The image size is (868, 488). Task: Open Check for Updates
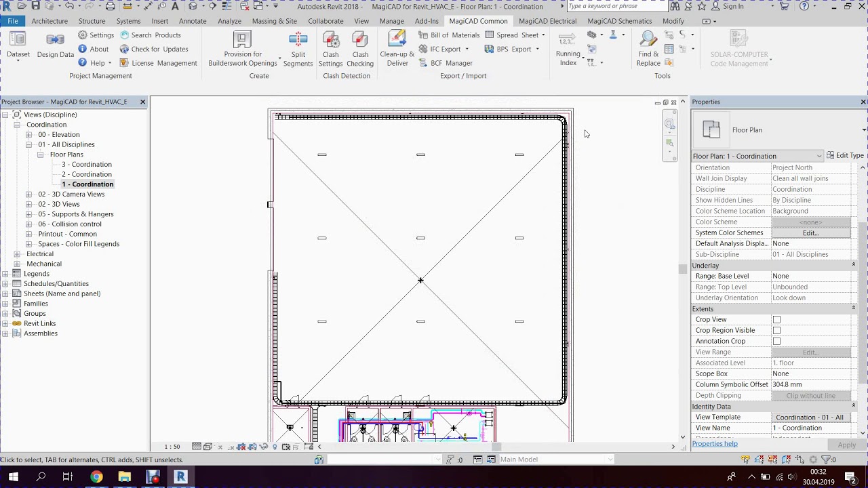coord(154,49)
